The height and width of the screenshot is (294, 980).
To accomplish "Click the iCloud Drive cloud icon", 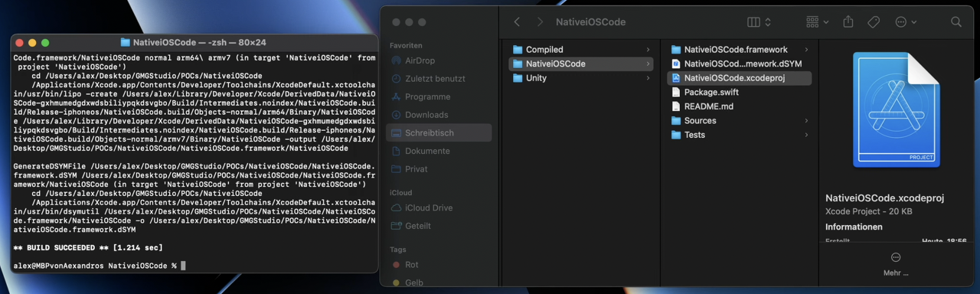I will point(396,207).
